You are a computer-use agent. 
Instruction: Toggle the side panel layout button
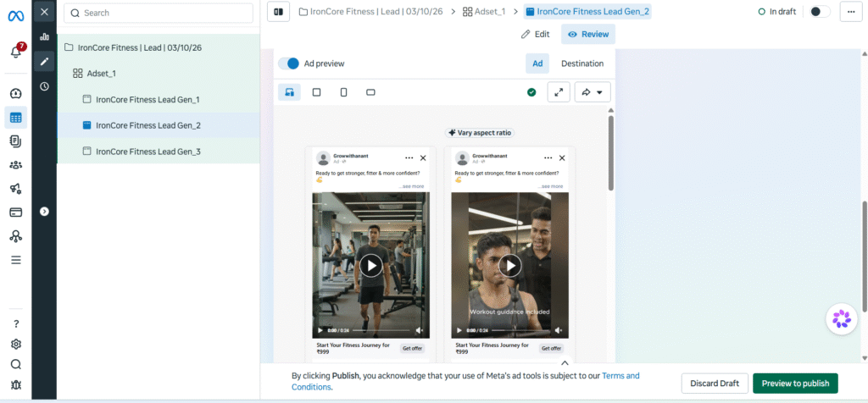point(278,12)
